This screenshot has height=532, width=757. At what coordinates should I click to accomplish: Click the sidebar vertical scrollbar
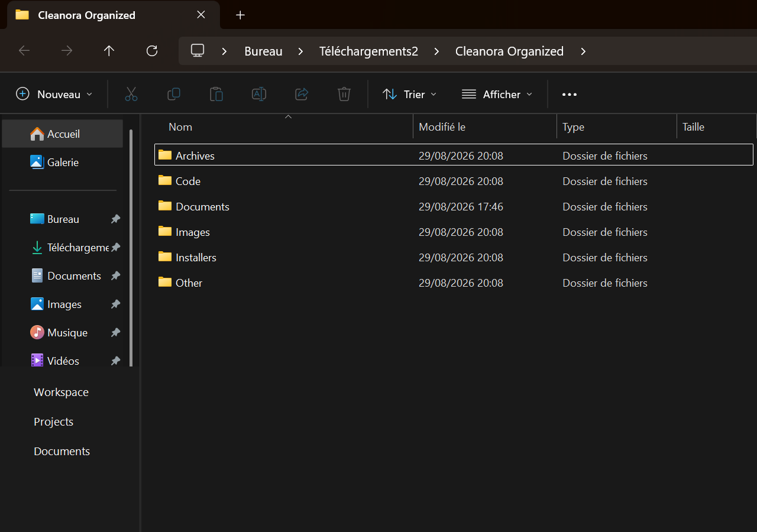(x=131, y=248)
